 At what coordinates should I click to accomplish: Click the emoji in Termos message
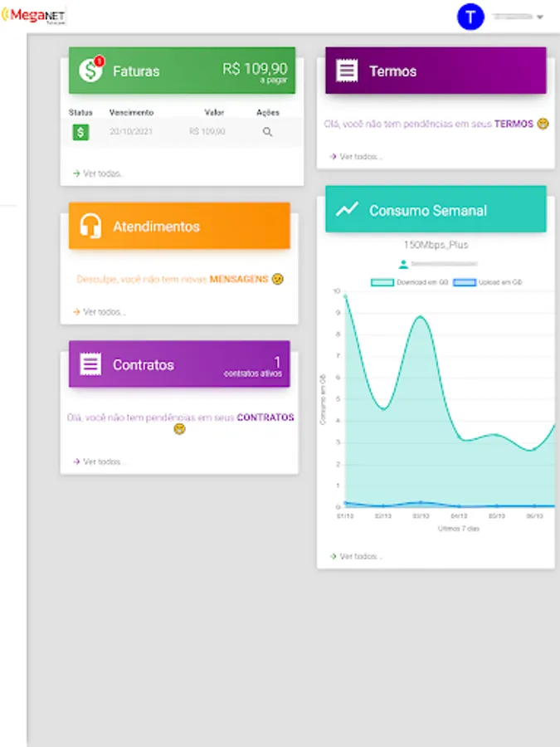[x=543, y=124]
